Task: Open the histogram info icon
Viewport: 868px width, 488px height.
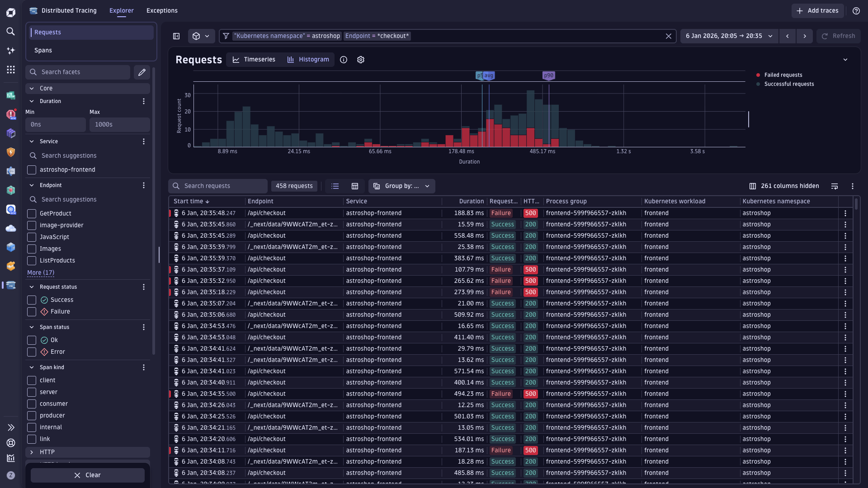Action: [x=344, y=60]
